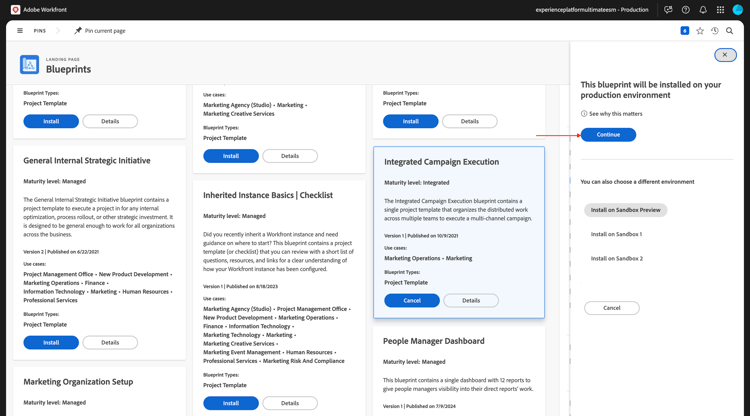Click 'Version 2 | Published on 6/22/2021' text
The width and height of the screenshot is (750, 416).
61,252
